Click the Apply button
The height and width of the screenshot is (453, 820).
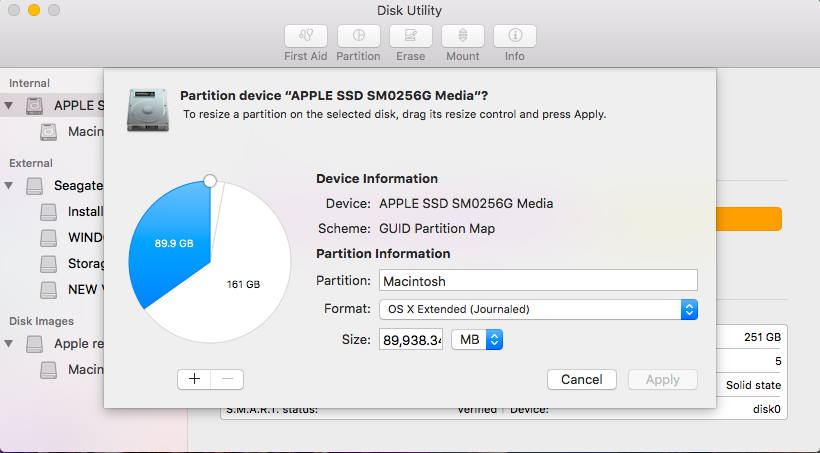pyautogui.click(x=663, y=379)
